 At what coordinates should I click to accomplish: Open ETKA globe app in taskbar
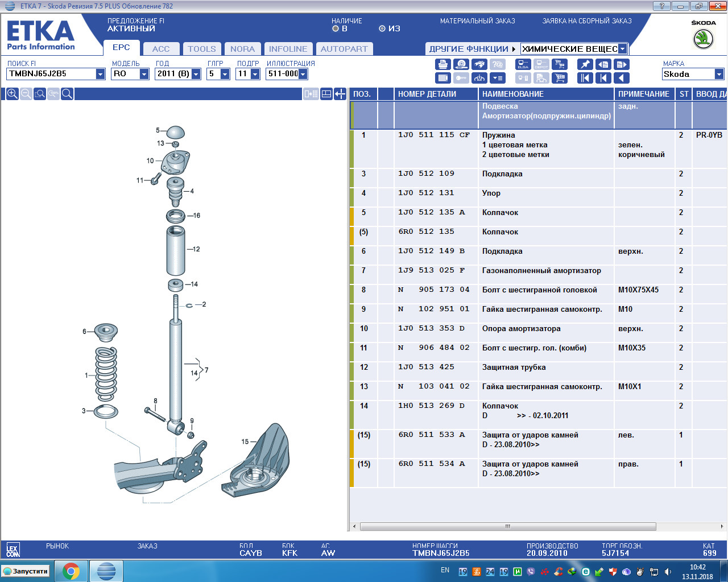click(106, 571)
